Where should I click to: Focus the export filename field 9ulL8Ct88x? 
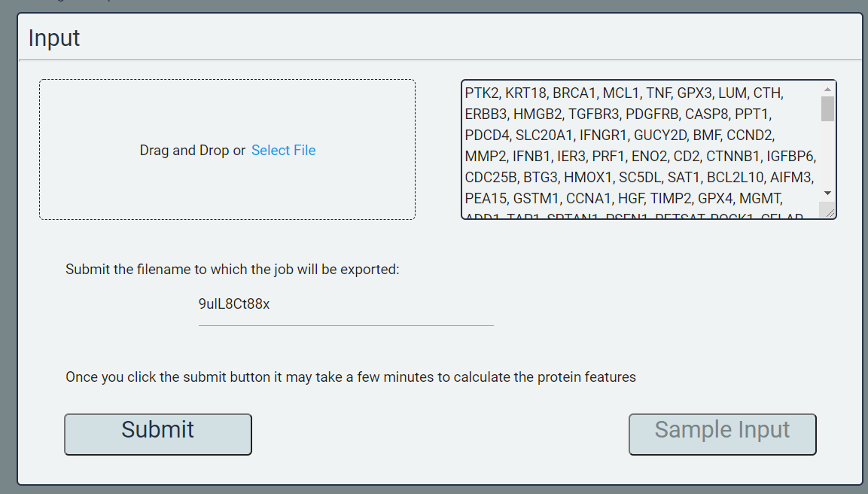pyautogui.click(x=346, y=304)
